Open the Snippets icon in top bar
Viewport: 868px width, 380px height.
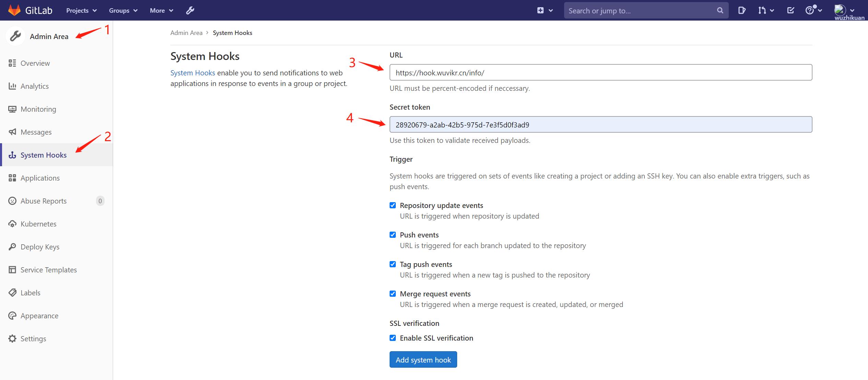pos(741,11)
